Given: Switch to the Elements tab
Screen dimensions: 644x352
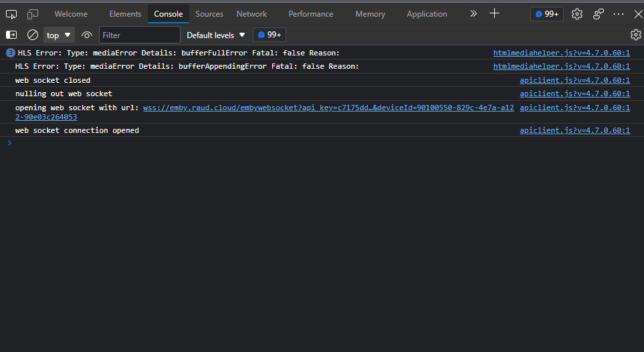Looking at the screenshot, I should tap(125, 14).
